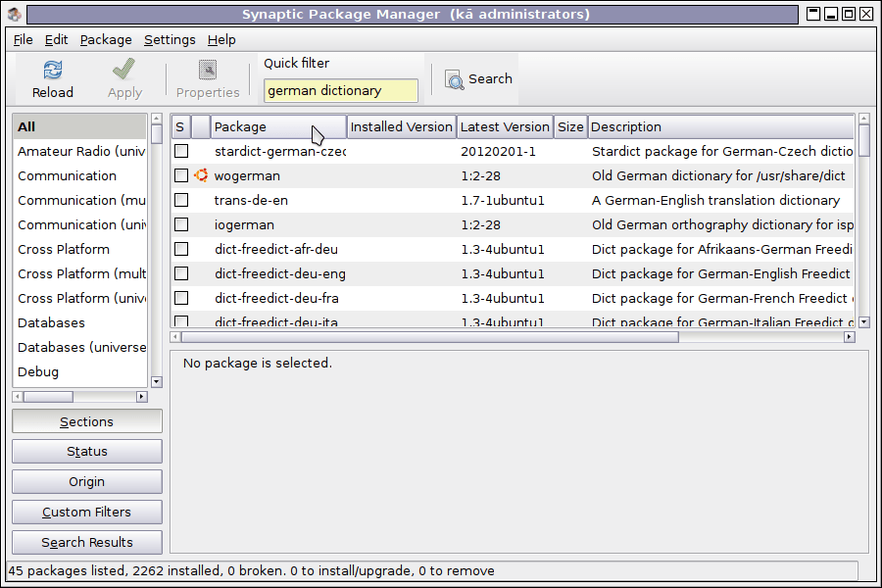Click the package list scroll down arrow
The width and height of the screenshot is (882, 588).
tap(864, 322)
